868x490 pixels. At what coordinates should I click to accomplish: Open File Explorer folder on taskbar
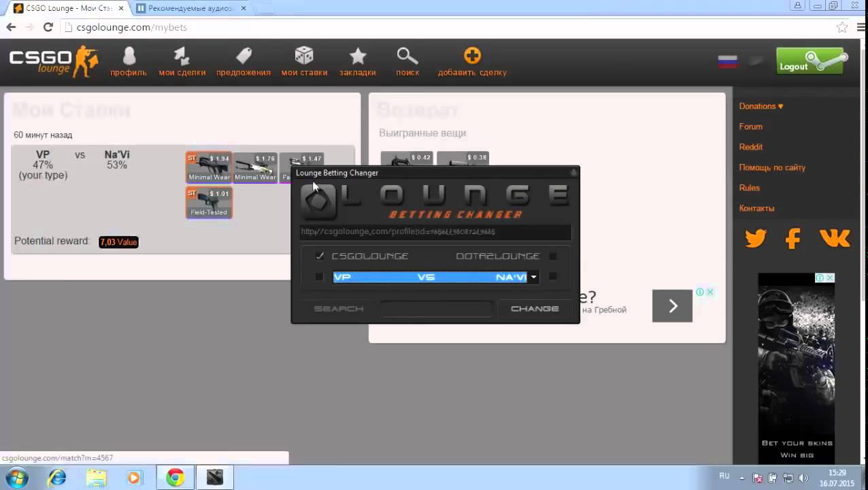(96, 478)
